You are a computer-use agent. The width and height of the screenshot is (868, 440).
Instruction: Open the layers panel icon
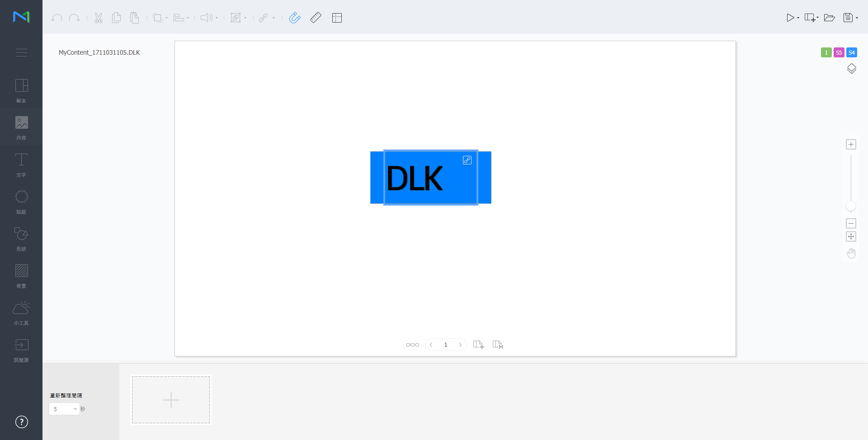851,69
